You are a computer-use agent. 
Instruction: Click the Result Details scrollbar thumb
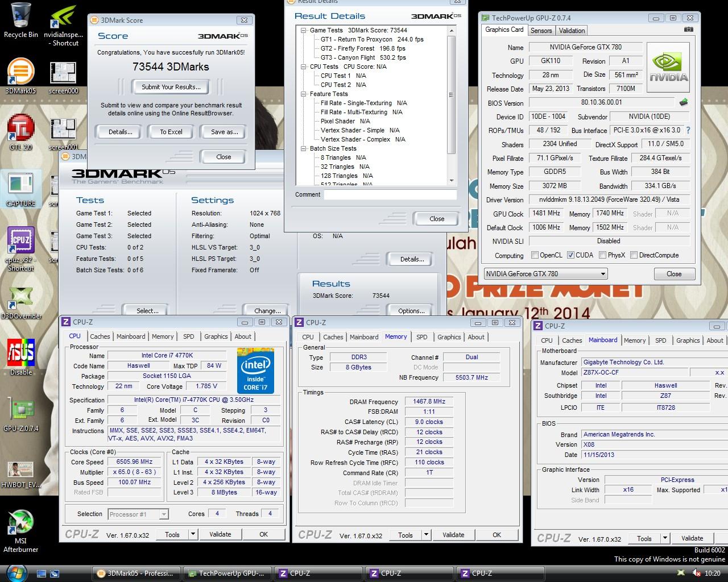point(452,95)
